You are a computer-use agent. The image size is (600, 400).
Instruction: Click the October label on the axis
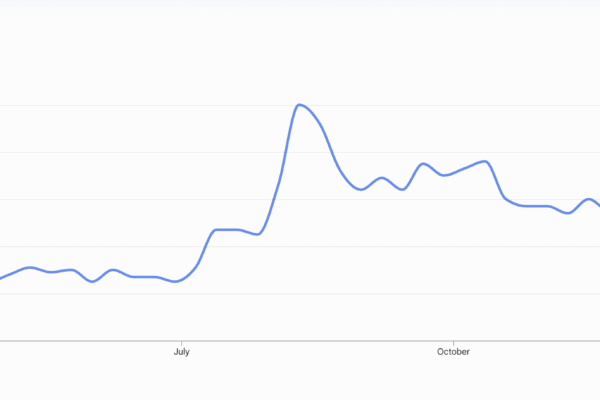453,352
